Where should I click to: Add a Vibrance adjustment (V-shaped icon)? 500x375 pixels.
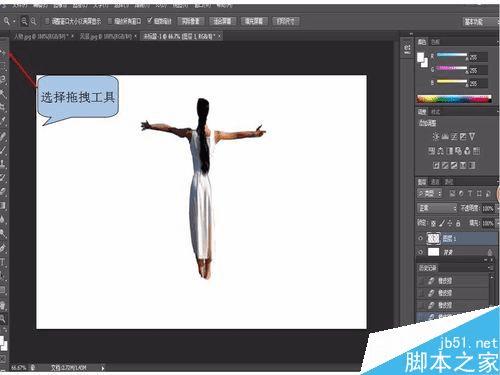[472, 136]
